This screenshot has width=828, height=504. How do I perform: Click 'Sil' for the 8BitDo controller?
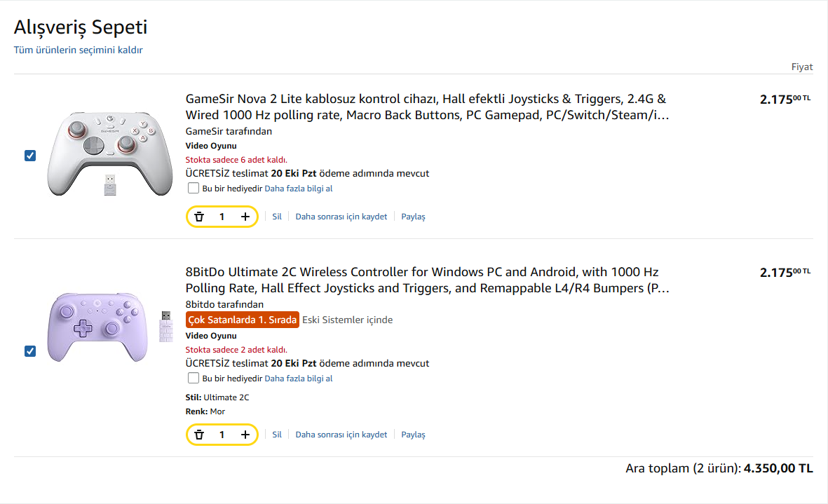tap(277, 435)
